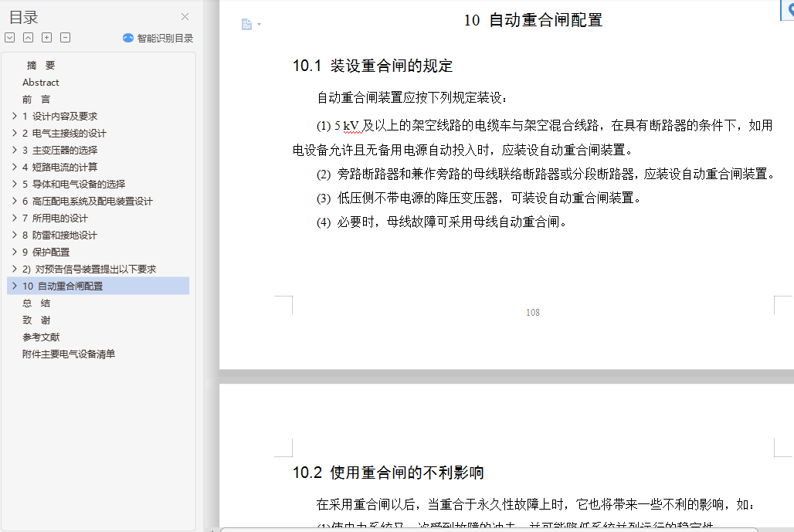The image size is (794, 532).
Task: Expand the 5 导体和电气设备的选择 entry
Action: 14,184
